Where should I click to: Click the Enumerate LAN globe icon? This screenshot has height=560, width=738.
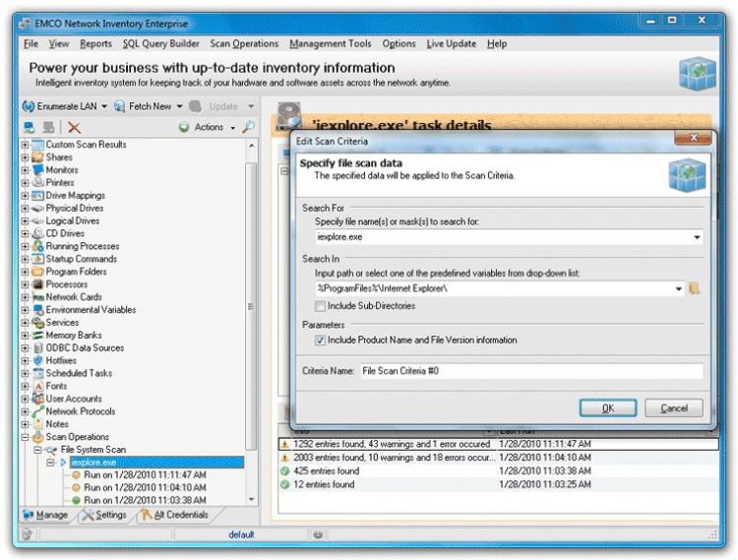point(29,106)
